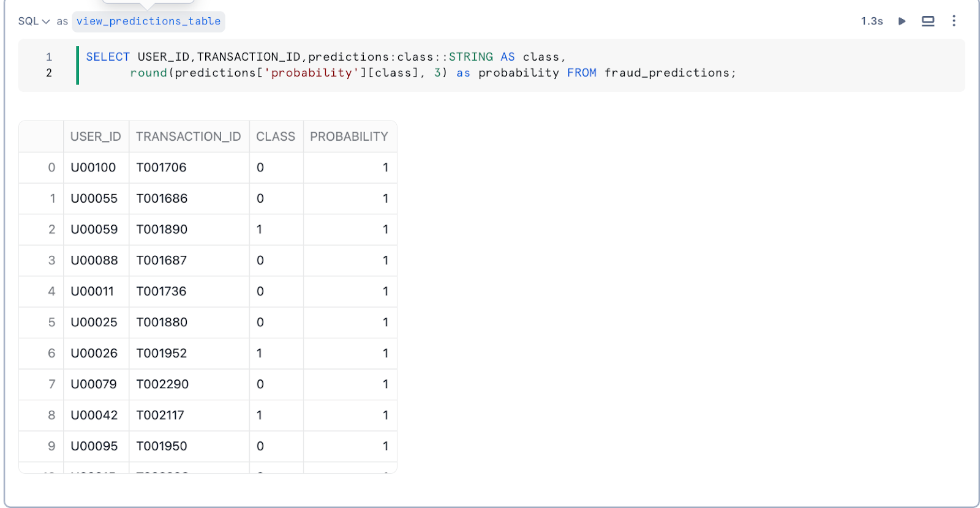Rename the view_predictions_table cell label

coord(148,21)
